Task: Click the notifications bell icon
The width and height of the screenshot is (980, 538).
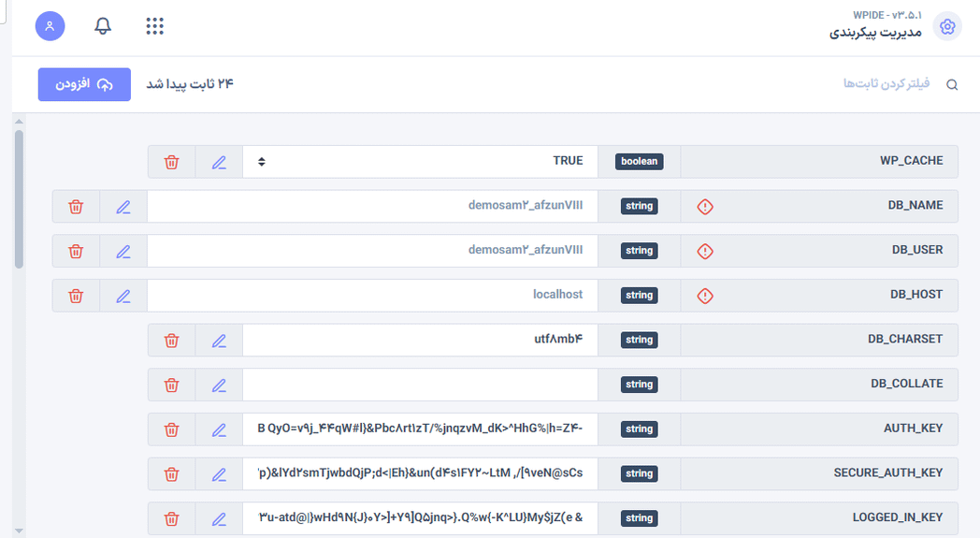Action: click(x=103, y=26)
